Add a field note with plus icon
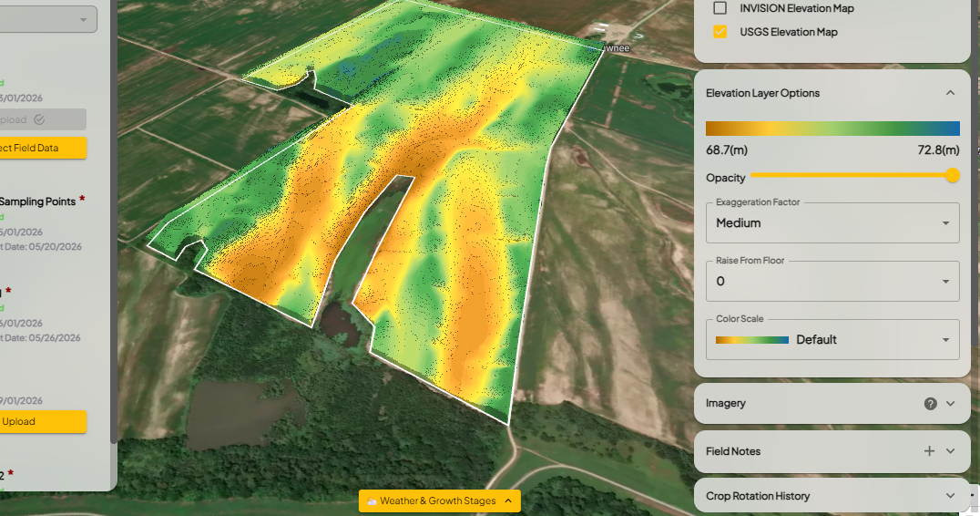This screenshot has width=980, height=516. (x=929, y=451)
